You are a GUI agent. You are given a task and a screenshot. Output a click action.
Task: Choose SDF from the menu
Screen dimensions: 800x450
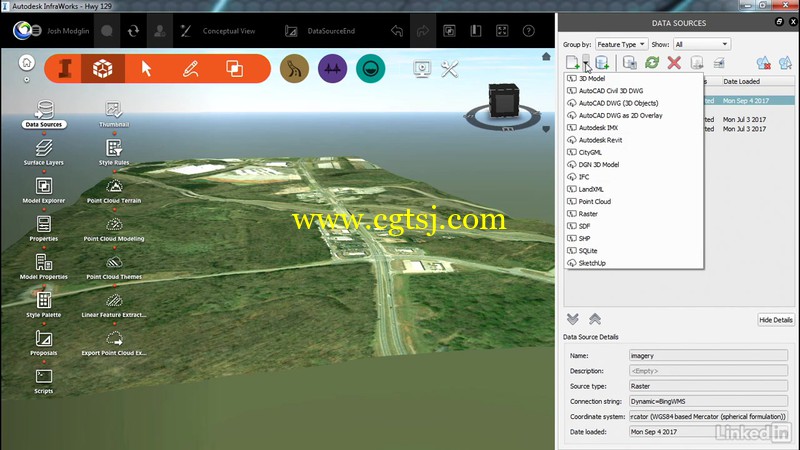click(634, 226)
